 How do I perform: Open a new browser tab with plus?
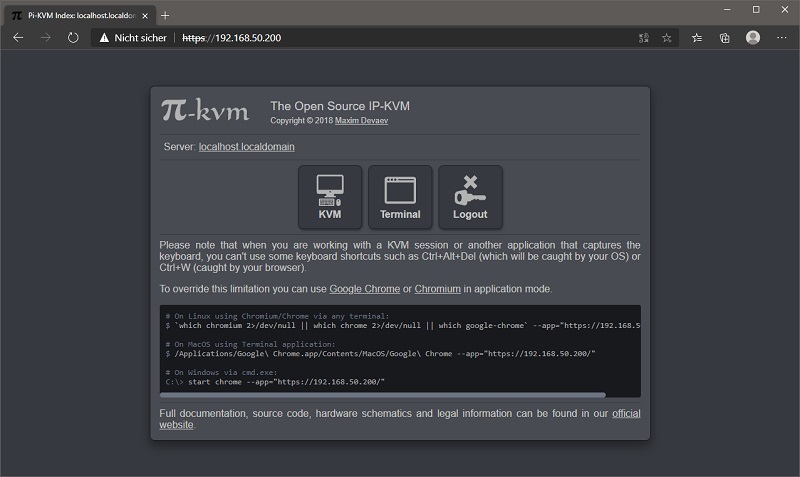[165, 15]
